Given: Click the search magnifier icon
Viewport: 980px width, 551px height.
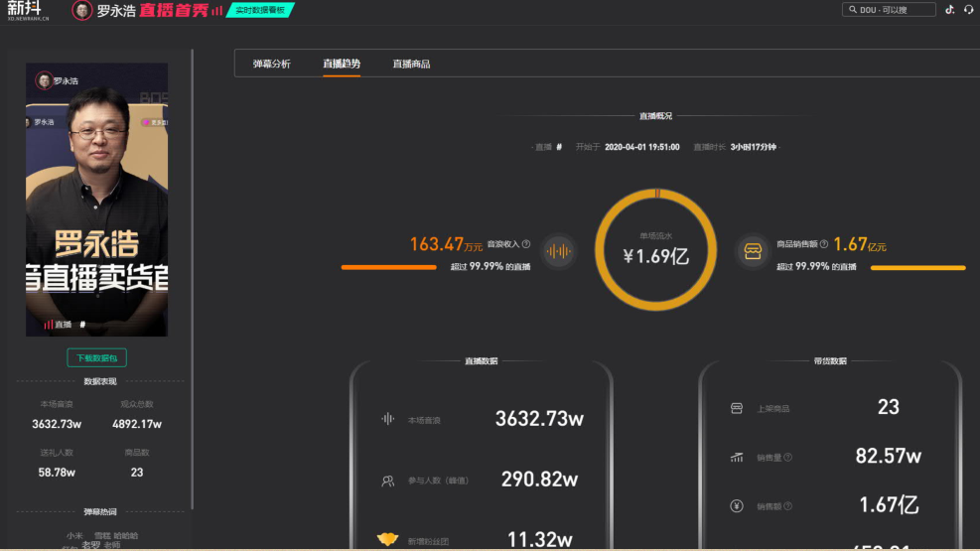Looking at the screenshot, I should (x=853, y=9).
